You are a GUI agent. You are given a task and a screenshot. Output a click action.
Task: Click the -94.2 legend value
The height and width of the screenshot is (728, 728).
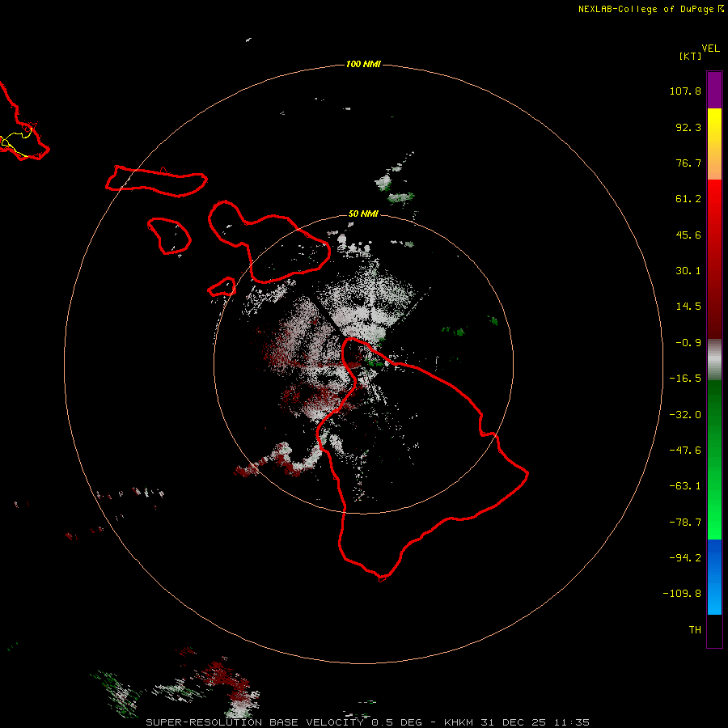685,557
